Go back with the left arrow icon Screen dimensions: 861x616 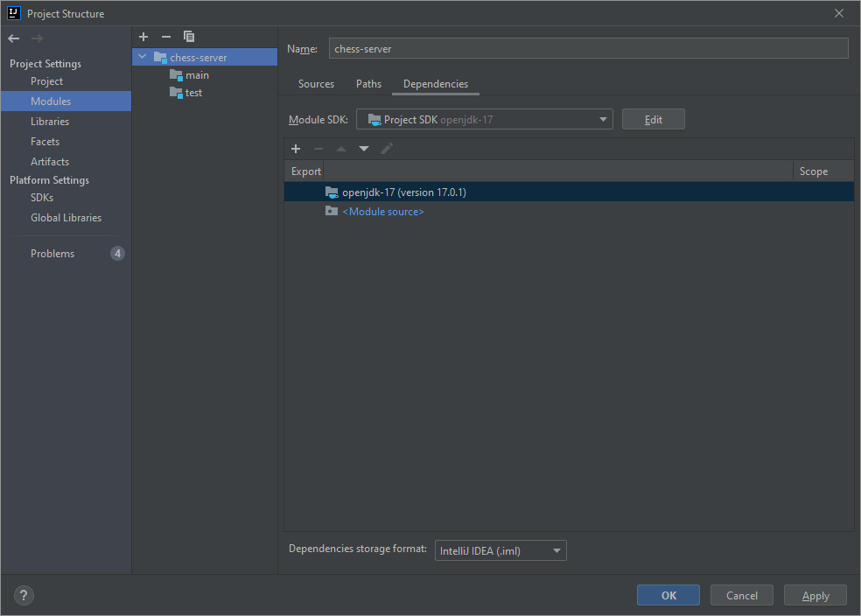[14, 38]
